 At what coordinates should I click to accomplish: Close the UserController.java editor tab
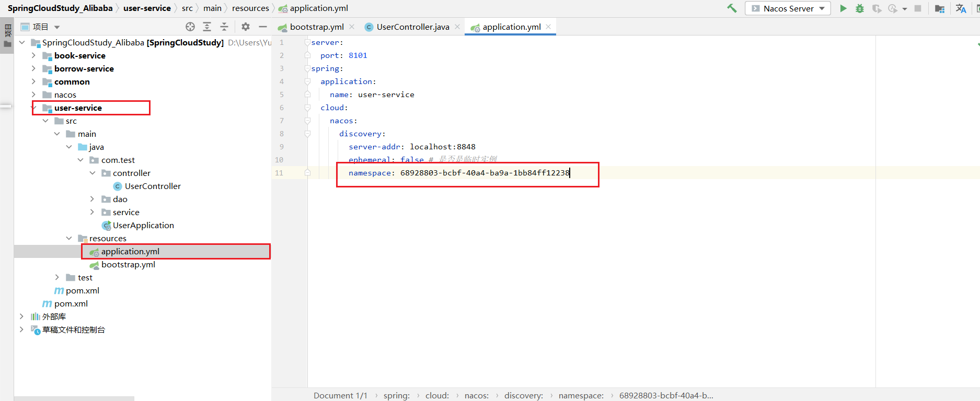click(x=457, y=27)
